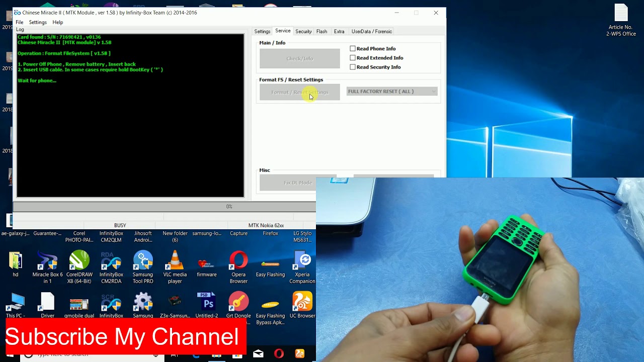The width and height of the screenshot is (644, 362).
Task: Click the Check/Info button
Action: tap(300, 58)
